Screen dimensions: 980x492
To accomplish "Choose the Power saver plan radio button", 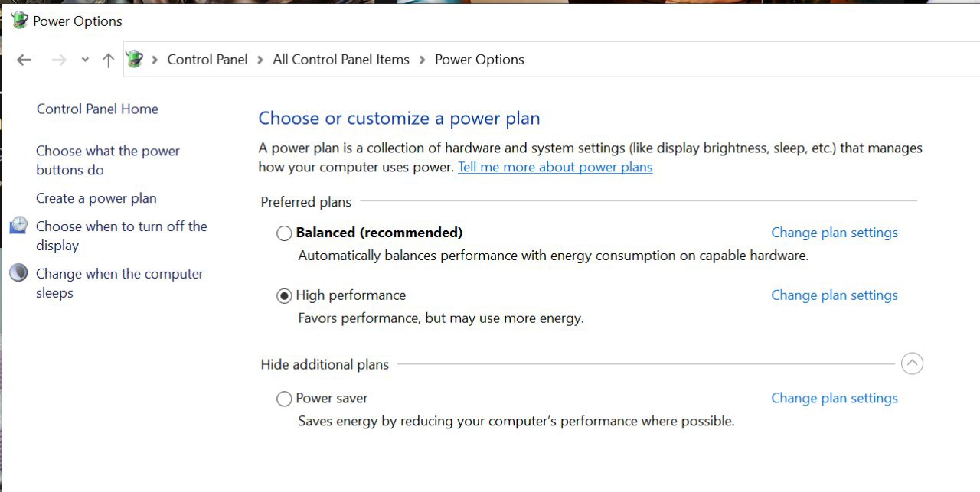I will point(284,399).
